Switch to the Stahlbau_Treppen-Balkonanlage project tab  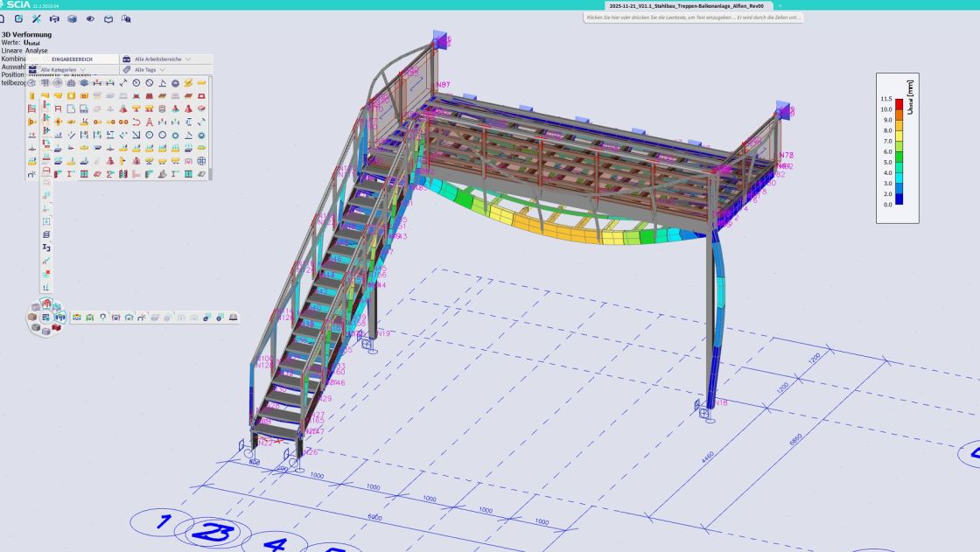click(686, 5)
